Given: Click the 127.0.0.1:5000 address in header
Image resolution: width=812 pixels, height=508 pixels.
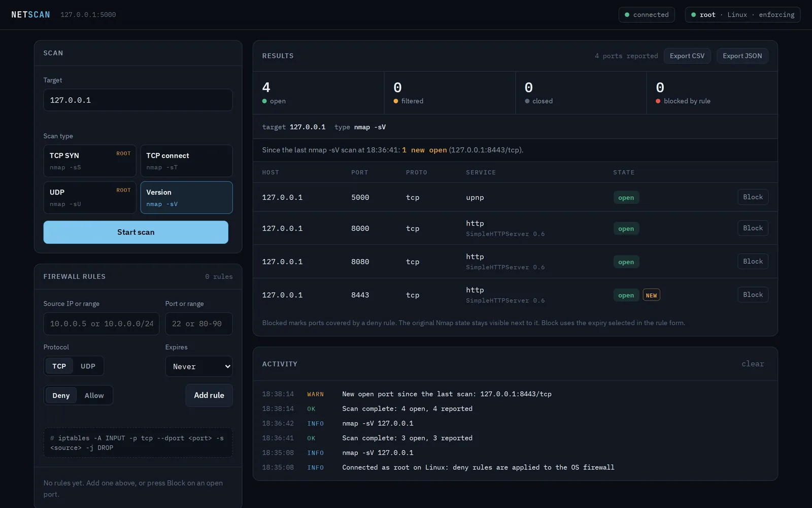Looking at the screenshot, I should tap(88, 15).
